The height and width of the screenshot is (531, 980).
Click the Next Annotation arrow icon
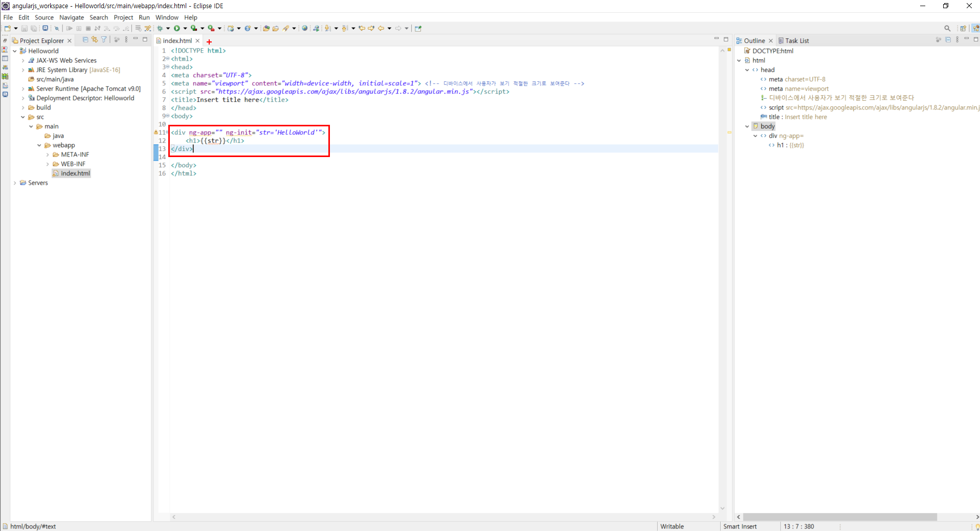pyautogui.click(x=328, y=29)
